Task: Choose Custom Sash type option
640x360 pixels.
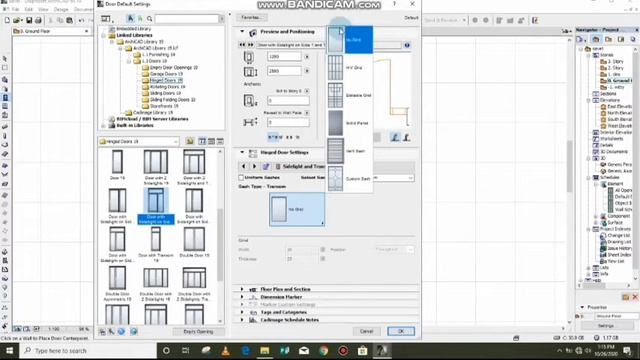Action: (x=350, y=178)
